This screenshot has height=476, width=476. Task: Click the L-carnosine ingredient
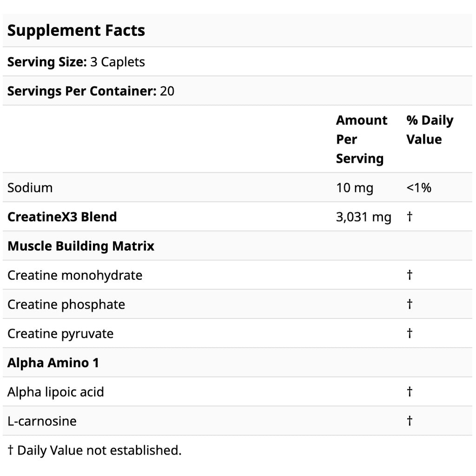(42, 421)
